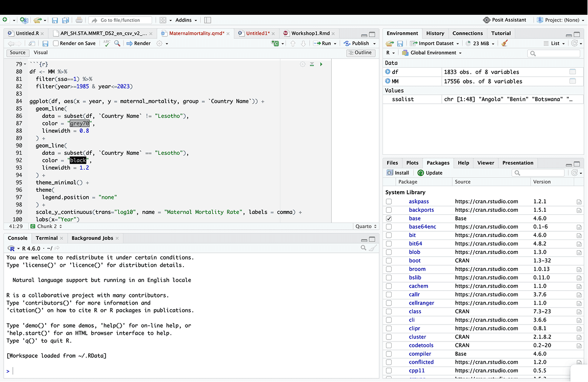Check the broom package checkbox
Image resolution: width=588 pixels, height=382 pixels.
pos(389,269)
